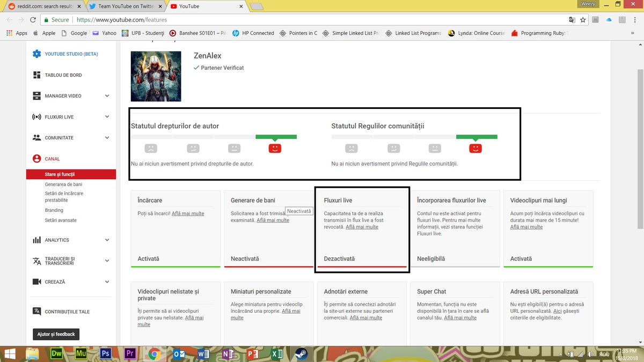Bookmark this page with the star icon
644x362 pixels.
(583, 20)
